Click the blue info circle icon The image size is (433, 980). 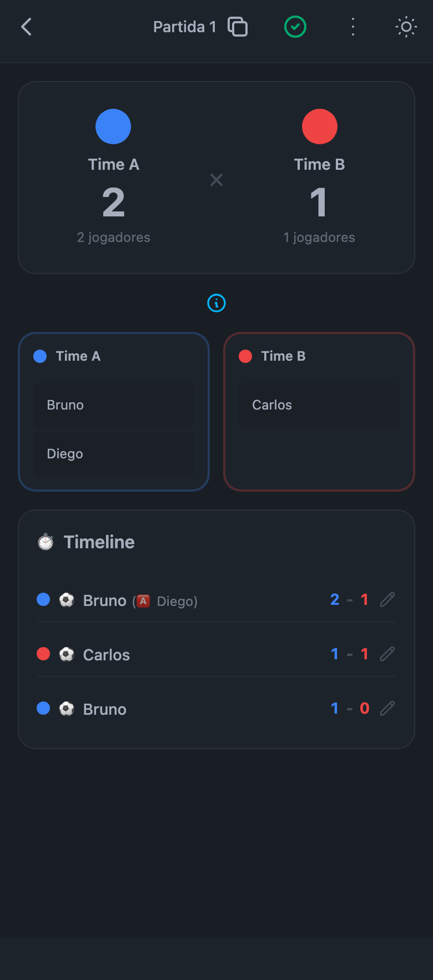click(x=216, y=303)
